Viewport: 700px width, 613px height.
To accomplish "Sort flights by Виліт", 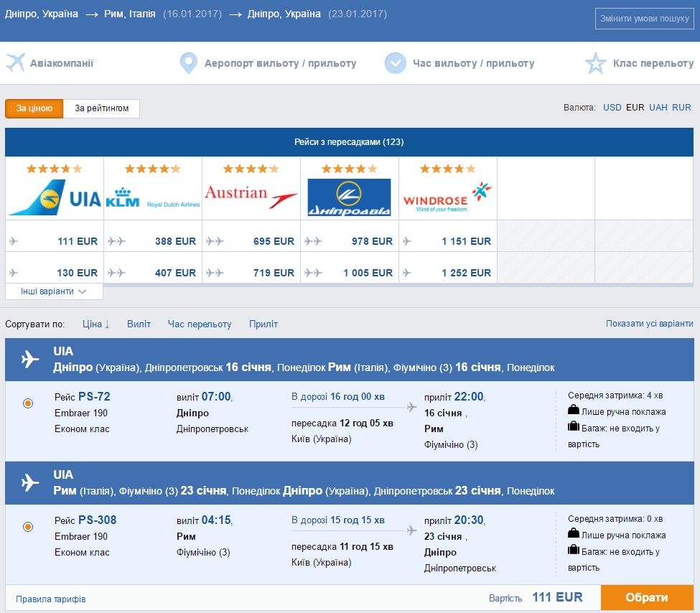I will (139, 324).
